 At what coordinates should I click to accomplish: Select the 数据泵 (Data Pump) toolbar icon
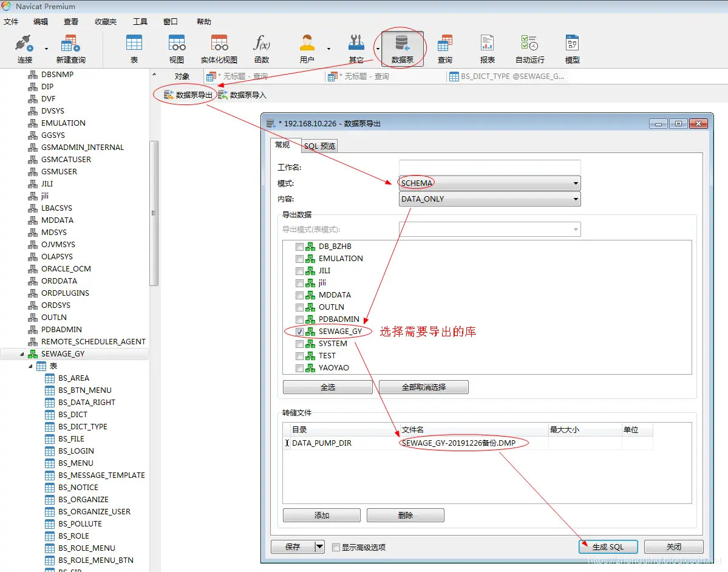tap(402, 49)
